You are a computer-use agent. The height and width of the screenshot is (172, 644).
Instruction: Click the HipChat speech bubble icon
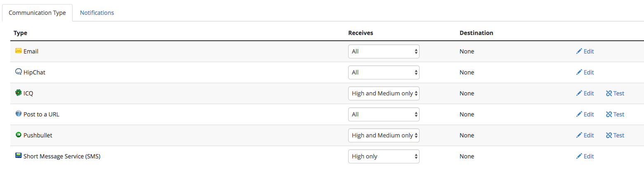18,72
